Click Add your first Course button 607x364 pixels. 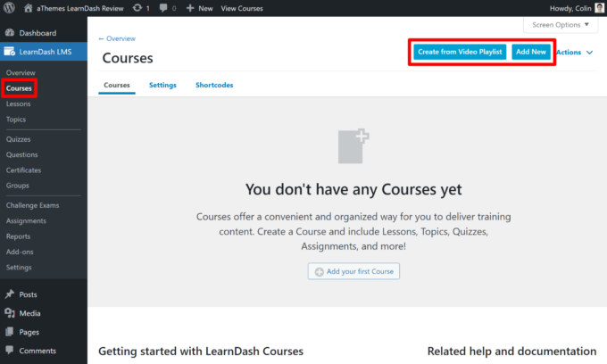tap(353, 271)
